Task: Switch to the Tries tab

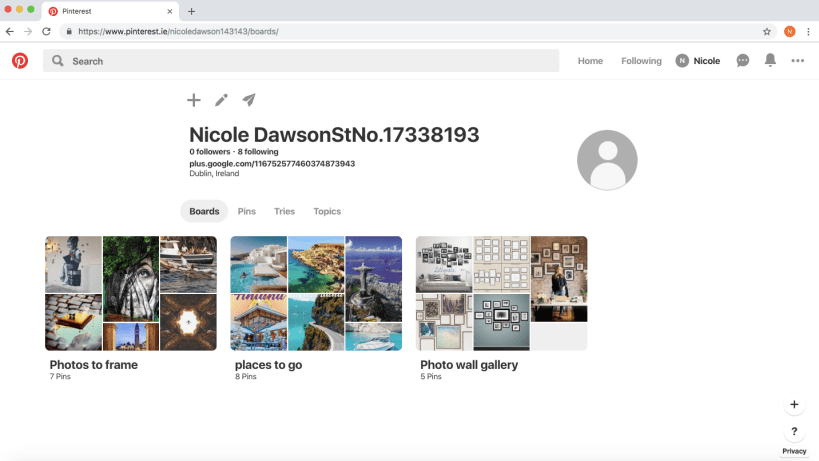Action: click(x=284, y=211)
